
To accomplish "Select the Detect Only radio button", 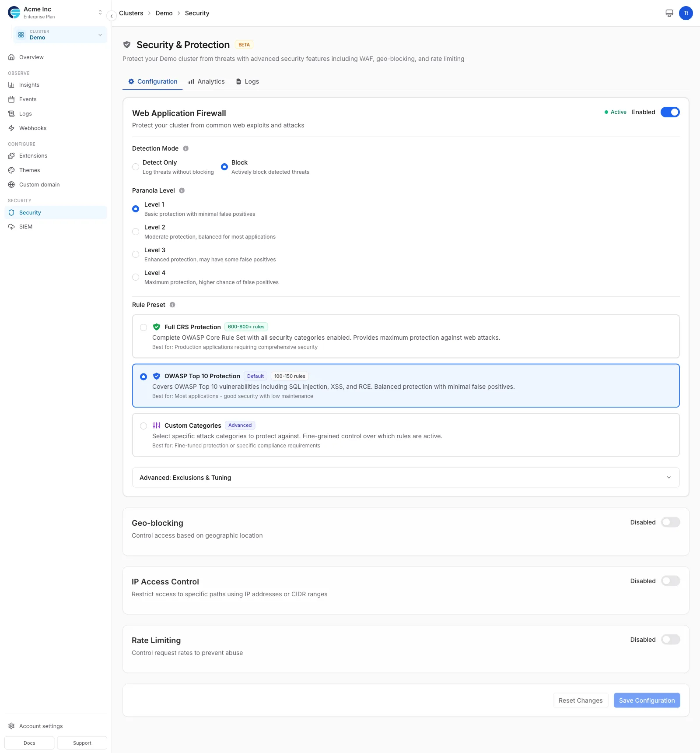I will coord(136,167).
